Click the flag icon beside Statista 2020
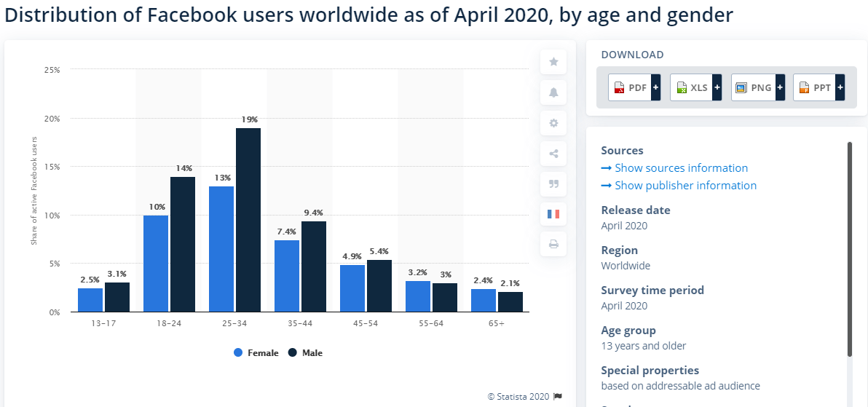This screenshot has width=868, height=407. pyautogui.click(x=558, y=397)
